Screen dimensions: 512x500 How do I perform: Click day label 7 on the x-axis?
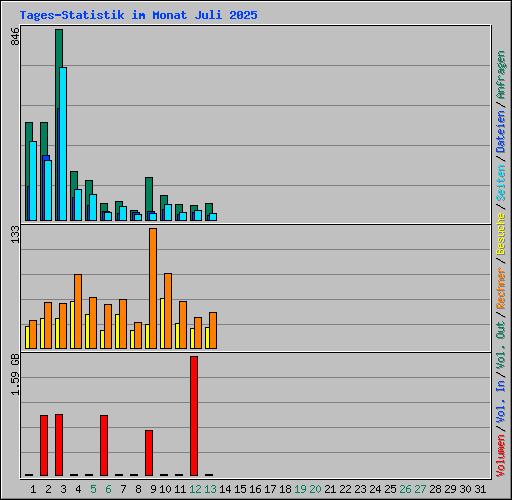pos(123,489)
